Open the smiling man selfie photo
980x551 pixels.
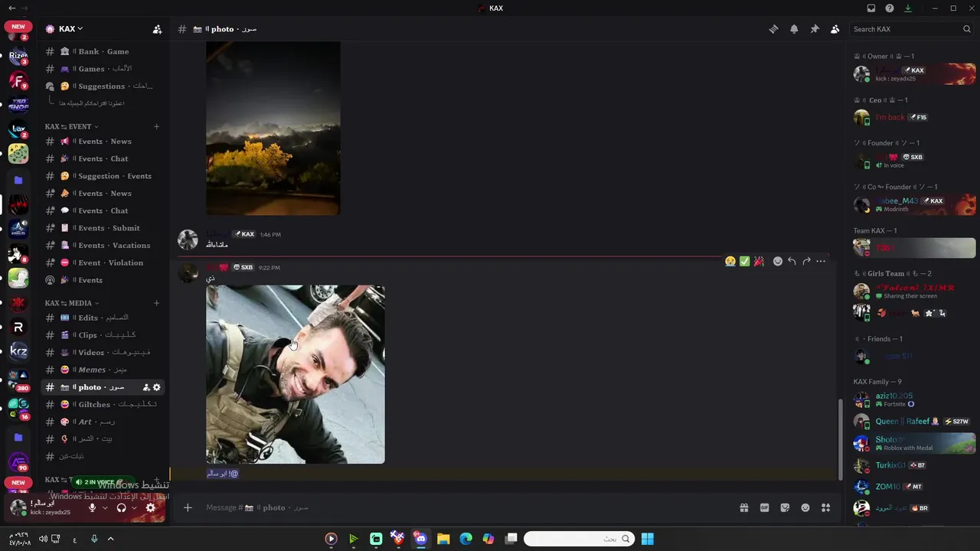click(x=296, y=374)
